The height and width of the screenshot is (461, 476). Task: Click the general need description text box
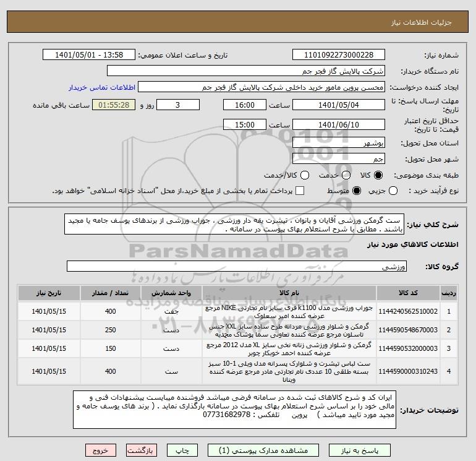point(234,225)
